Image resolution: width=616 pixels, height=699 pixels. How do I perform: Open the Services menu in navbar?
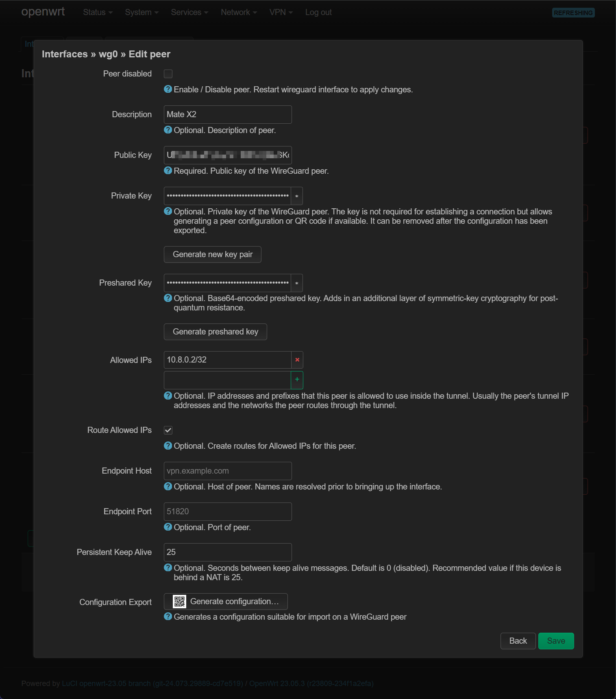pos(189,12)
